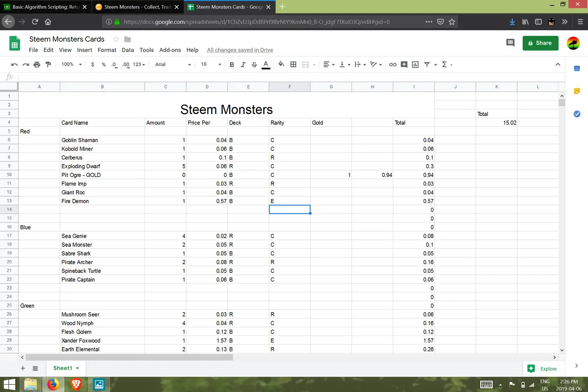Open more number formats 123 dropdown

point(139,65)
